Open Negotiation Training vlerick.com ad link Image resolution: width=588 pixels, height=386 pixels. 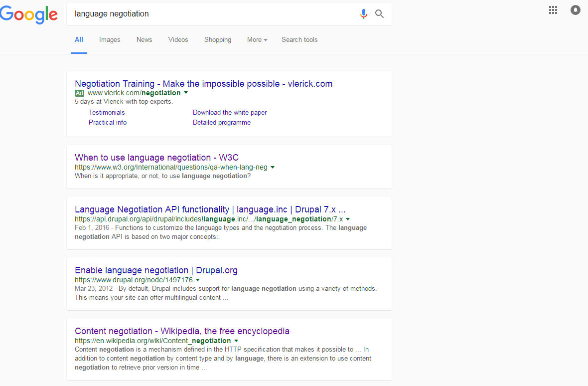(204, 84)
